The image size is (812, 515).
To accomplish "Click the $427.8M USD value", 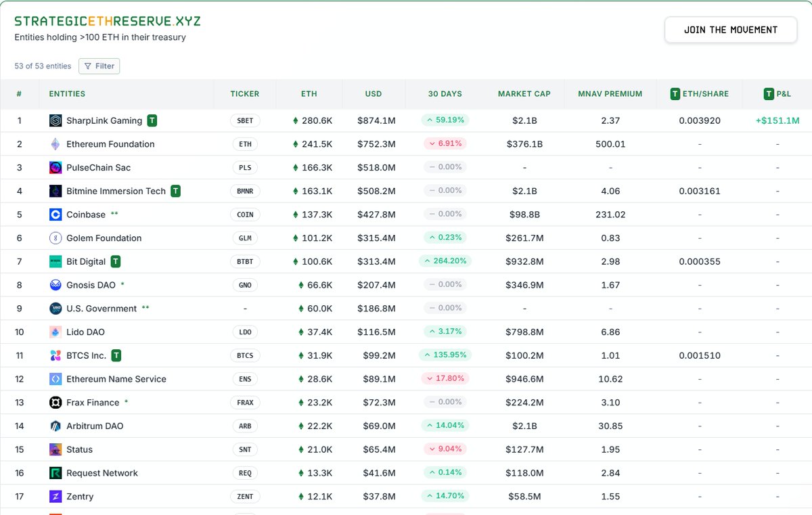I will click(x=376, y=215).
